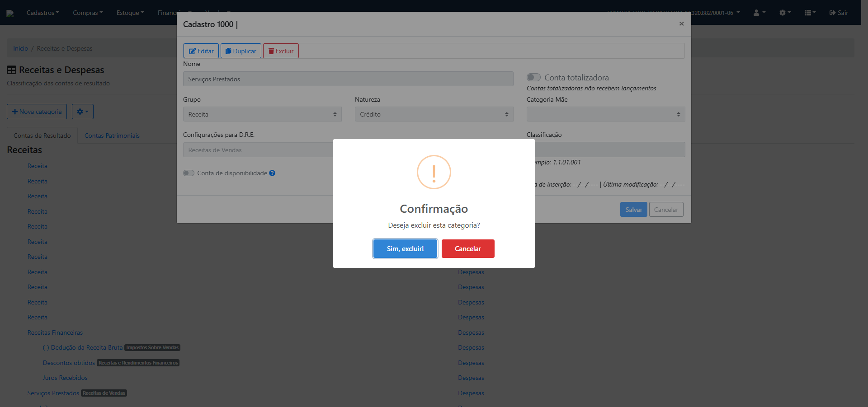Open the Cadastros menu in navbar
Viewport: 868px width, 407px height.
pos(42,13)
